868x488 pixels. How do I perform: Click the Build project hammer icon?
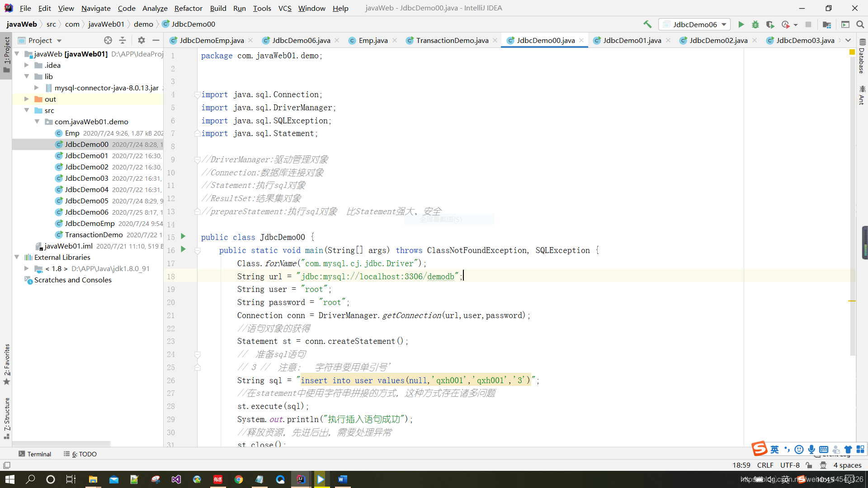pyautogui.click(x=647, y=24)
